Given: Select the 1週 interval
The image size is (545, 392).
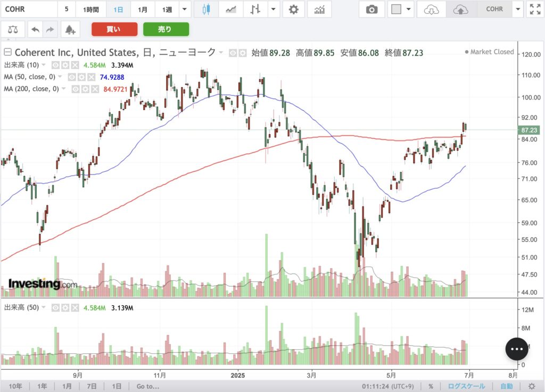Looking at the screenshot, I should [167, 10].
